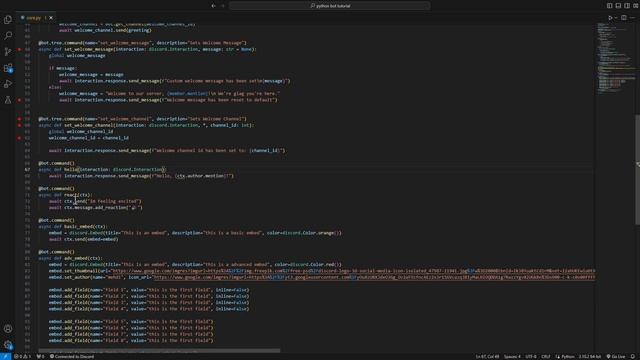Change encoding via 'UTF-8' status item

pos(531,356)
